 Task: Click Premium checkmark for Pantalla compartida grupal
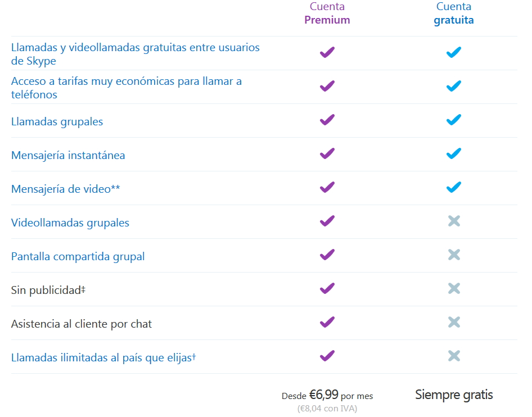point(327,255)
